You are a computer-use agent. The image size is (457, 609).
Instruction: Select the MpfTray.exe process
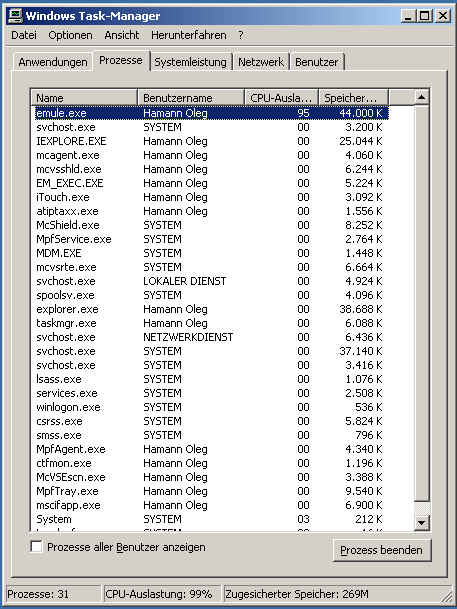point(210,491)
